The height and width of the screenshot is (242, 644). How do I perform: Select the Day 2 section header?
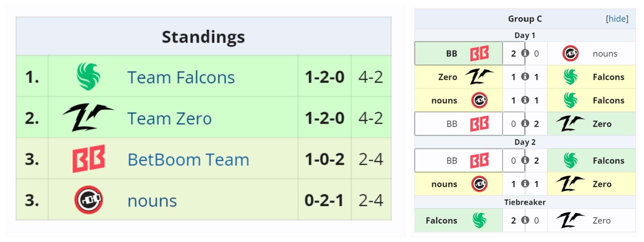coord(525,142)
